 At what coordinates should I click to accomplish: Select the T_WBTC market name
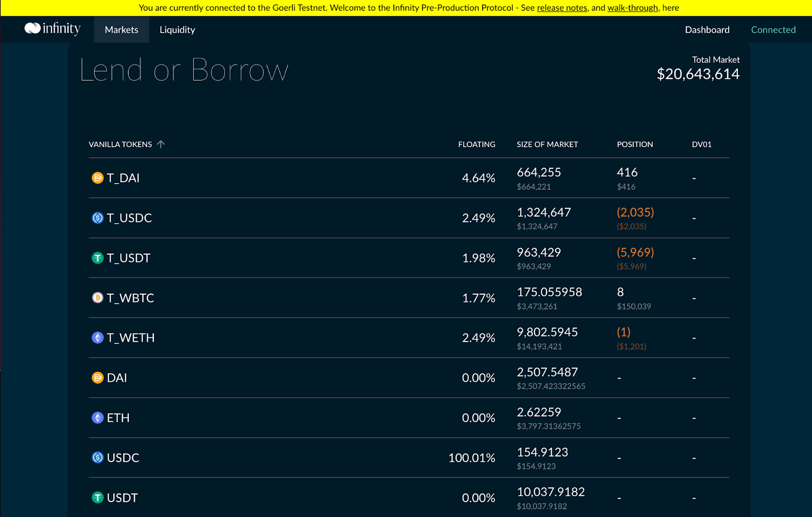130,298
